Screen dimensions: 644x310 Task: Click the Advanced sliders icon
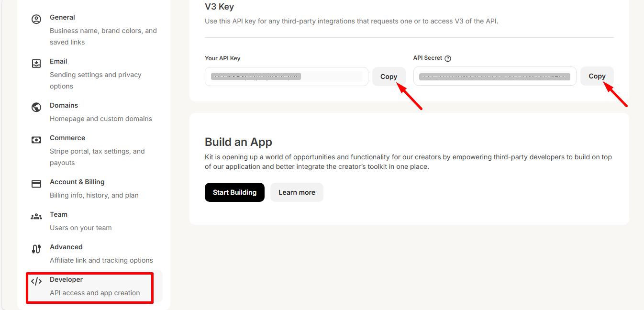36,249
